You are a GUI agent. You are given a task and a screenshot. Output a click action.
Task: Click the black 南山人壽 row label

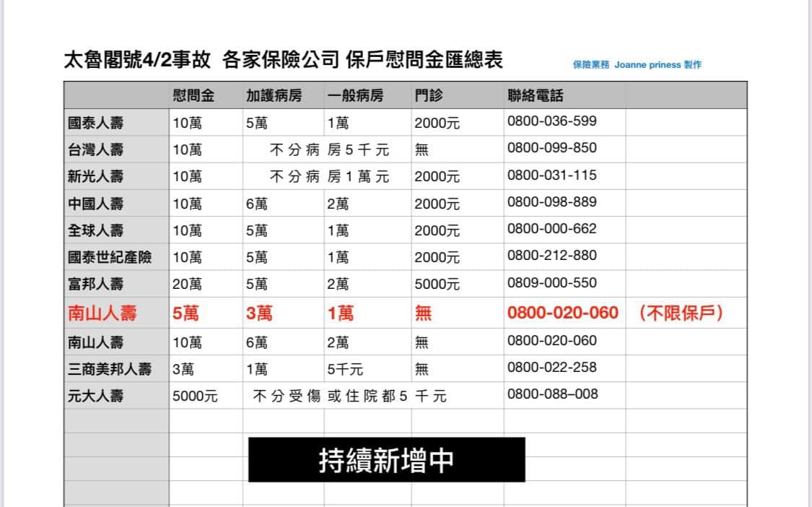pos(96,342)
